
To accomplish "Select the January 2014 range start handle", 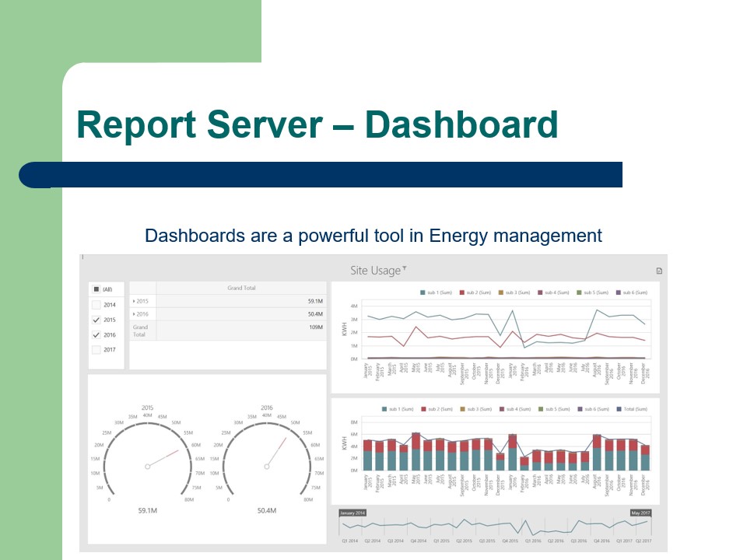I will (x=352, y=513).
